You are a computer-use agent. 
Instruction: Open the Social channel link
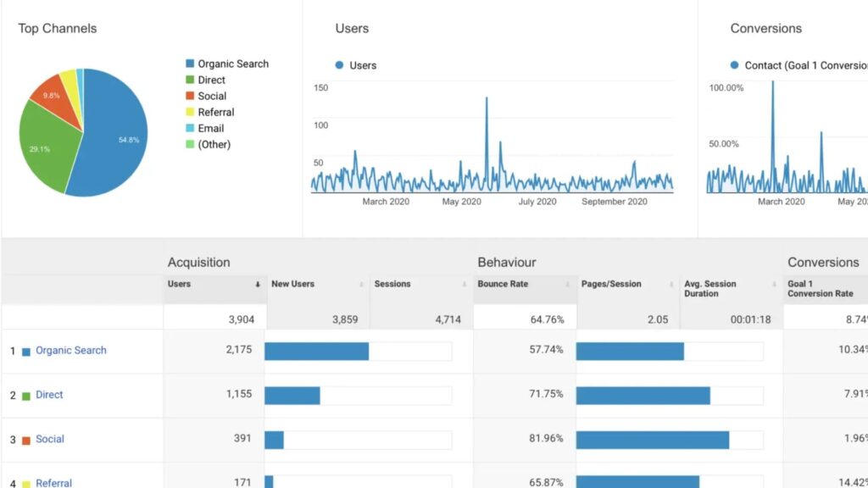tap(49, 439)
